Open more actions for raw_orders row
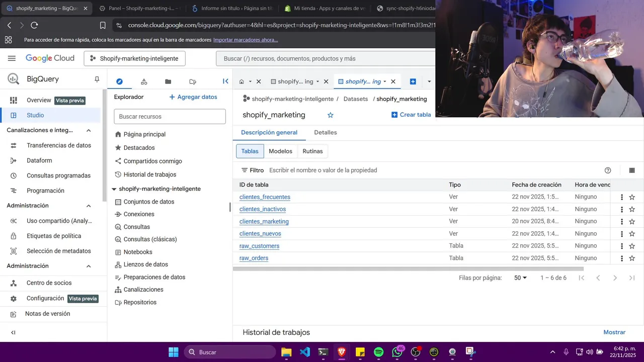 click(622, 258)
